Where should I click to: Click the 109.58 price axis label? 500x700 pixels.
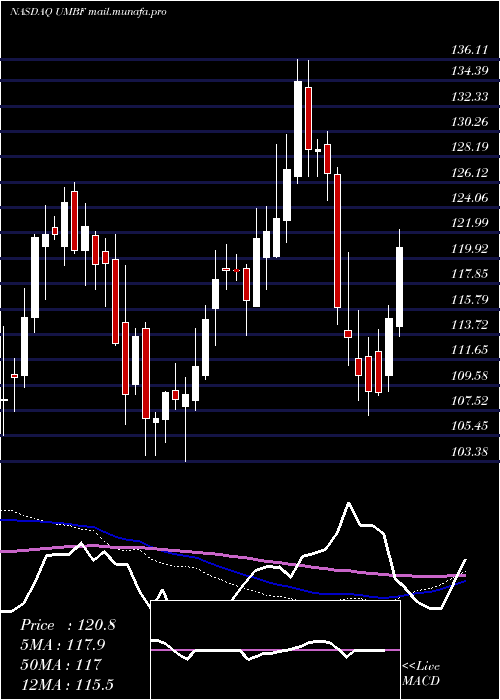[470, 375]
